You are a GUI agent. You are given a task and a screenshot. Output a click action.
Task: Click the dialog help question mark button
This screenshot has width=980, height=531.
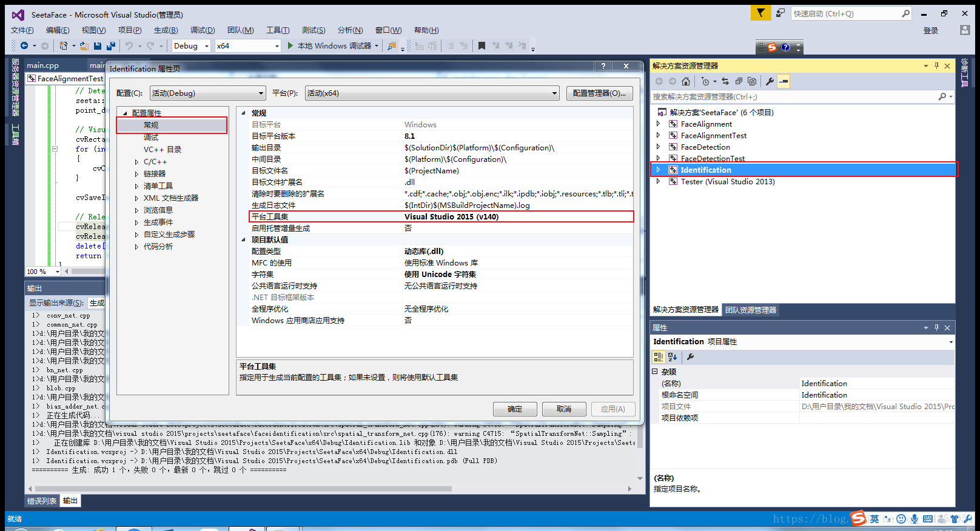coord(603,66)
